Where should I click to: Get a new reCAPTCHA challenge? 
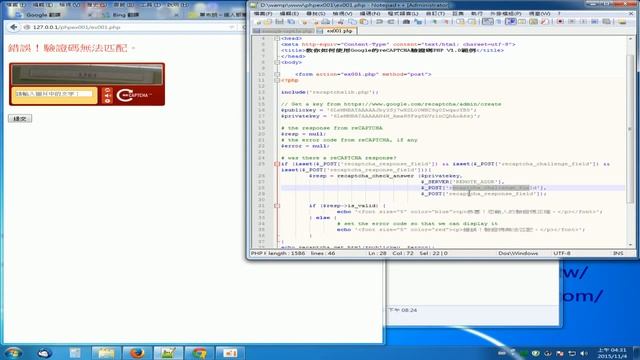(x=107, y=90)
